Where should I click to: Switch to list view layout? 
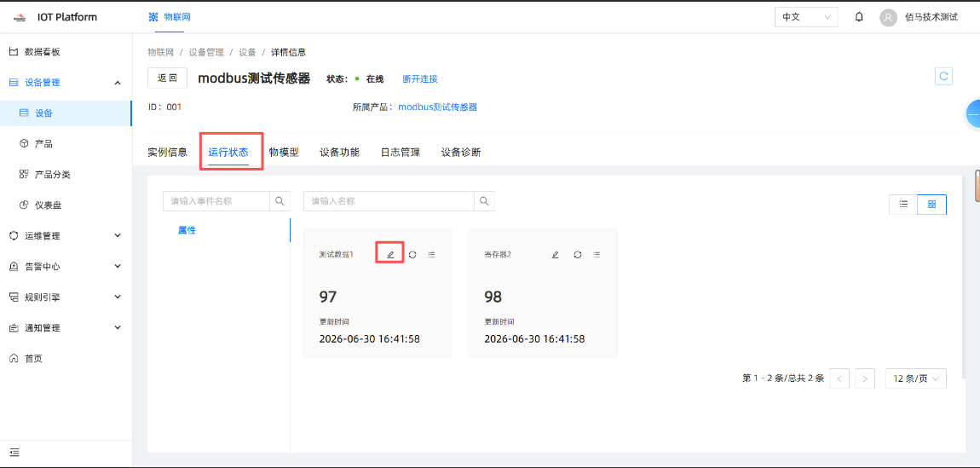[x=903, y=205]
